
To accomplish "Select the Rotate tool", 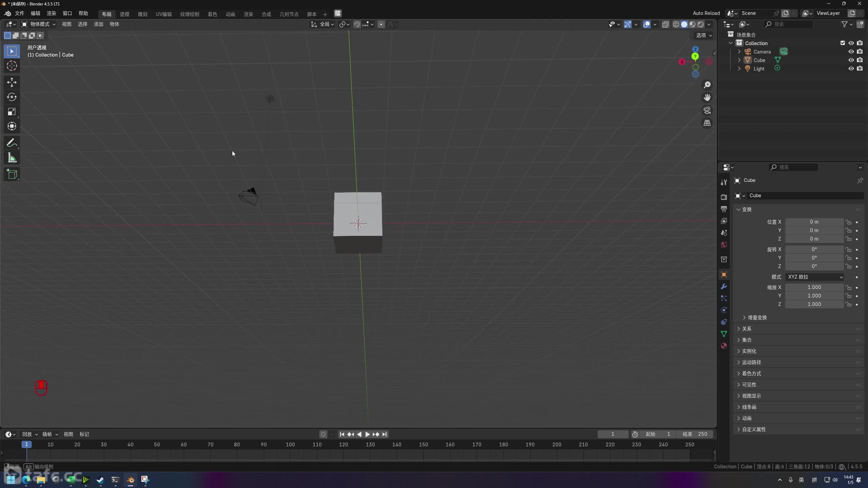I will (x=12, y=97).
